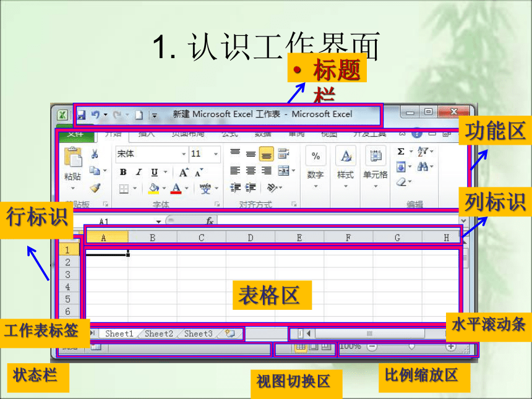532x399 pixels.
Task: Click the fx Insert Function icon
Action: point(210,221)
